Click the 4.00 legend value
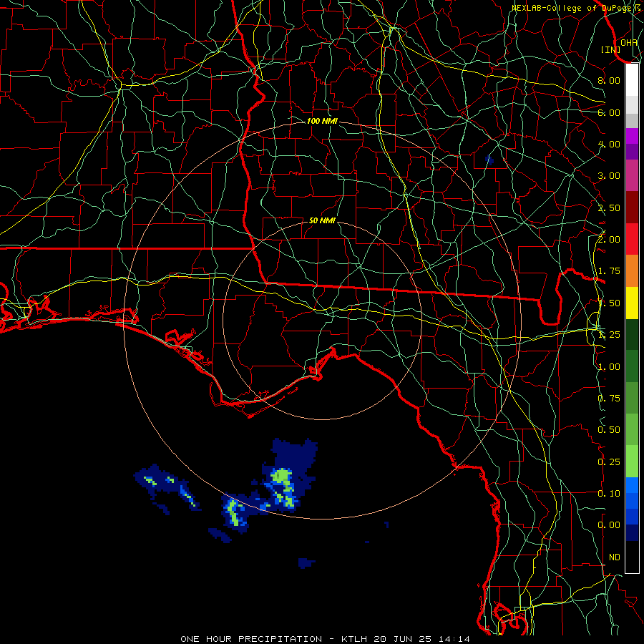 [609, 144]
